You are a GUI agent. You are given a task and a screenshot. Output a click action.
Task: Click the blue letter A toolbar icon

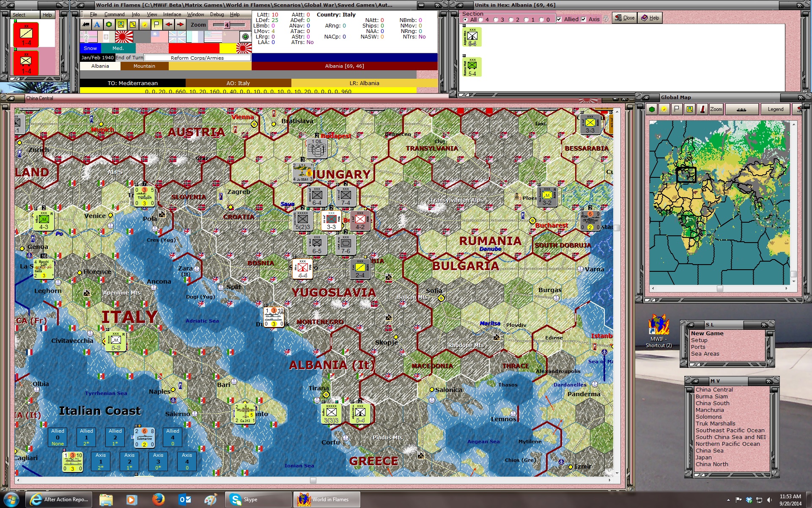point(97,25)
